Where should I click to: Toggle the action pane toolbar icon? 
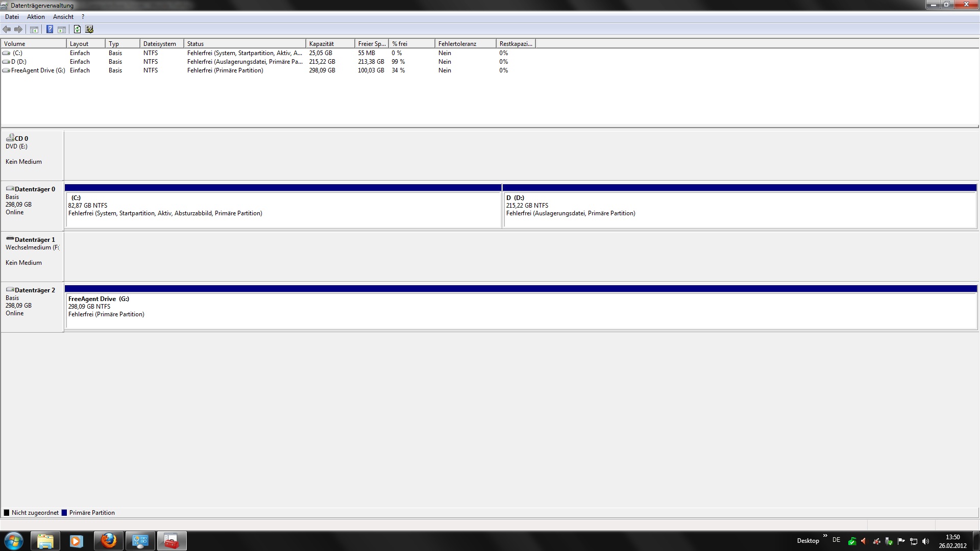point(62,30)
